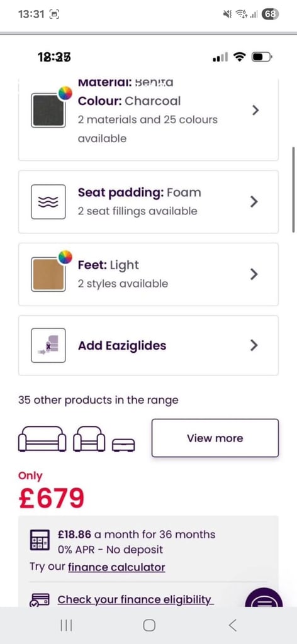This screenshot has width=297, height=644.
Task: Expand the Add Eaziglides chevron
Action: [x=254, y=345]
